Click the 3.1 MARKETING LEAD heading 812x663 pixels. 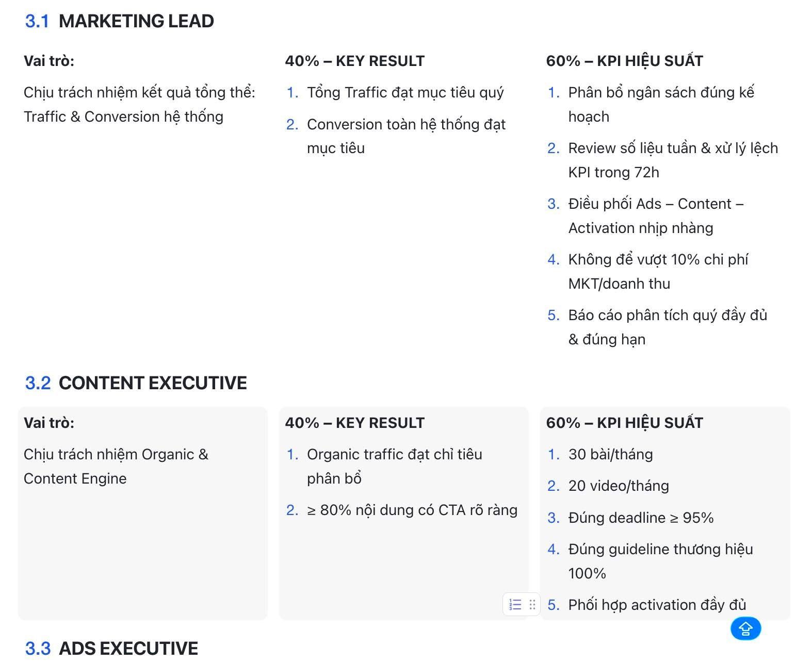point(119,21)
